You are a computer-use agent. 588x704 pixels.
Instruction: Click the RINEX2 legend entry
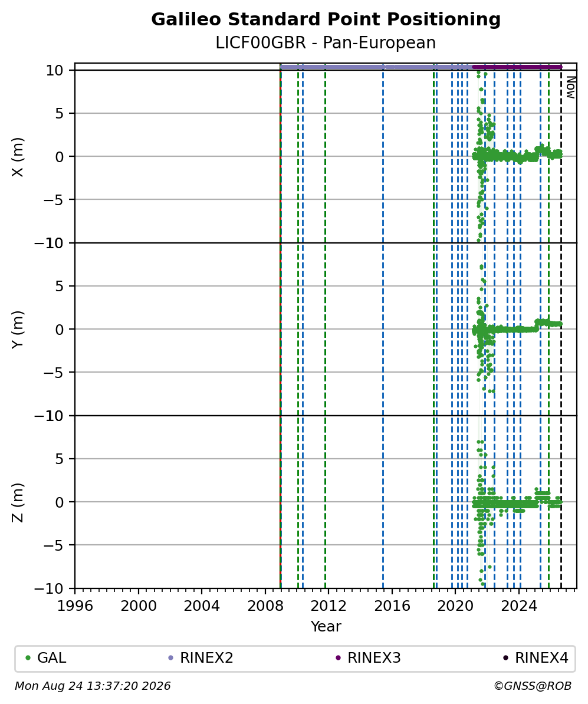(x=201, y=658)
